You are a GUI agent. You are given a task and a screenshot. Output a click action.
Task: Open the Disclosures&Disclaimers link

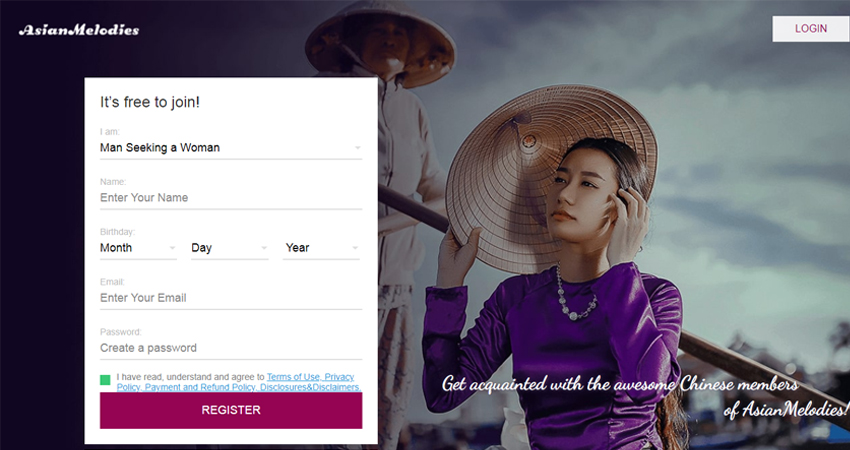coord(310,387)
